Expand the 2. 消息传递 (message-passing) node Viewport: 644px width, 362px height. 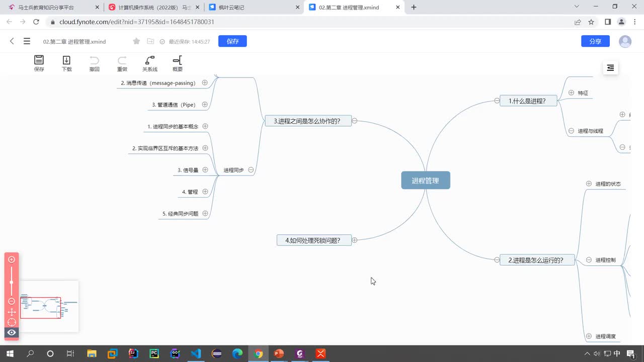pos(205,82)
